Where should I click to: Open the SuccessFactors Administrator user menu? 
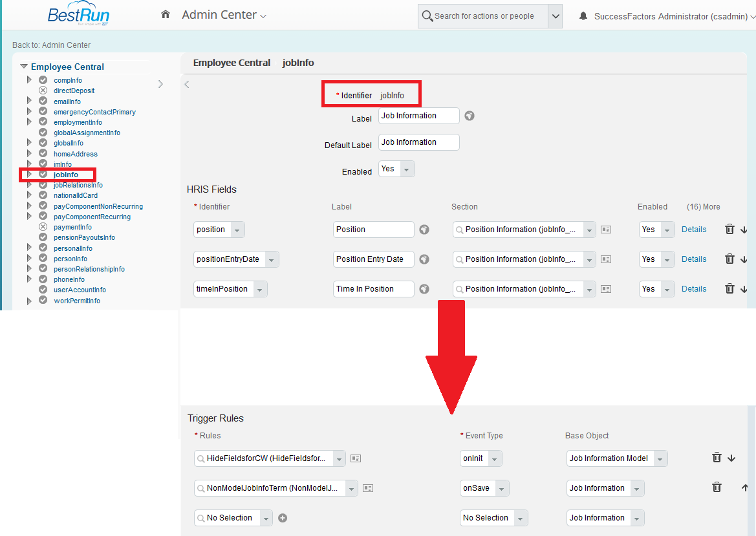[x=675, y=16]
